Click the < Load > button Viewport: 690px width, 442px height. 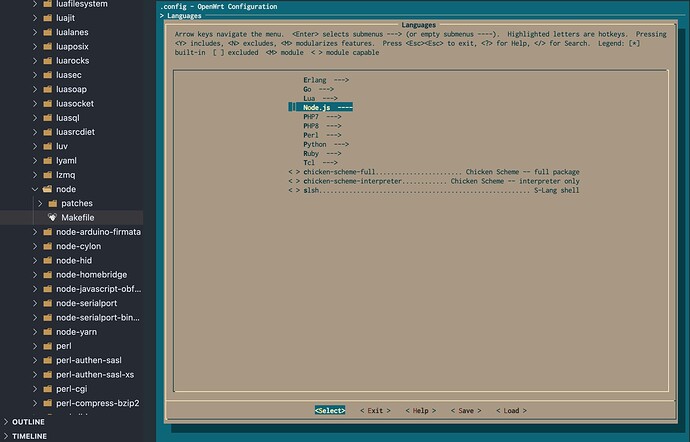pos(511,410)
